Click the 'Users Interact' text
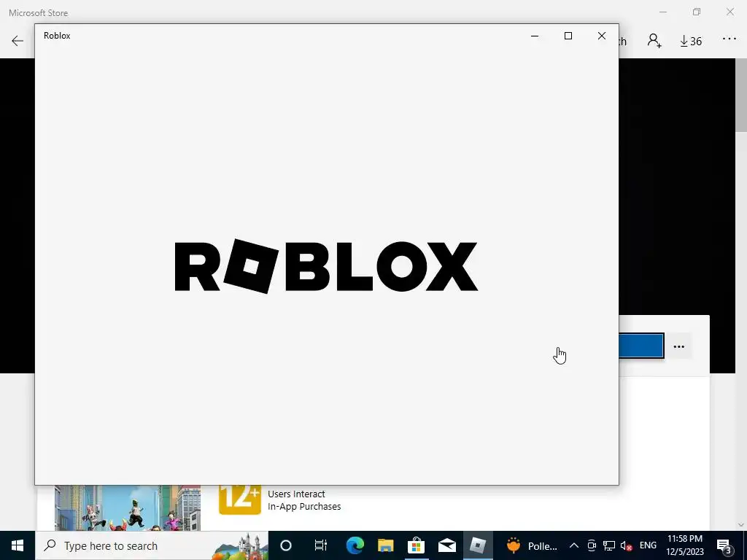747x560 pixels. tap(296, 494)
